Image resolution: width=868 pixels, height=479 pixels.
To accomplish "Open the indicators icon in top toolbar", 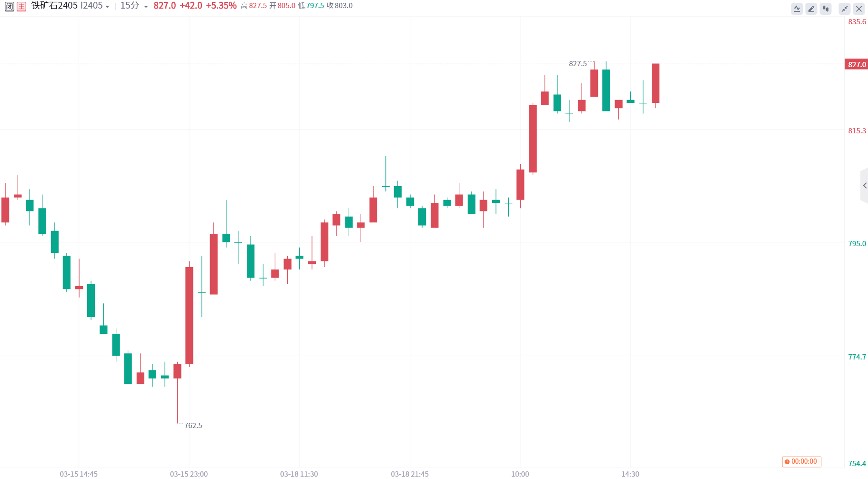I will click(x=797, y=9).
